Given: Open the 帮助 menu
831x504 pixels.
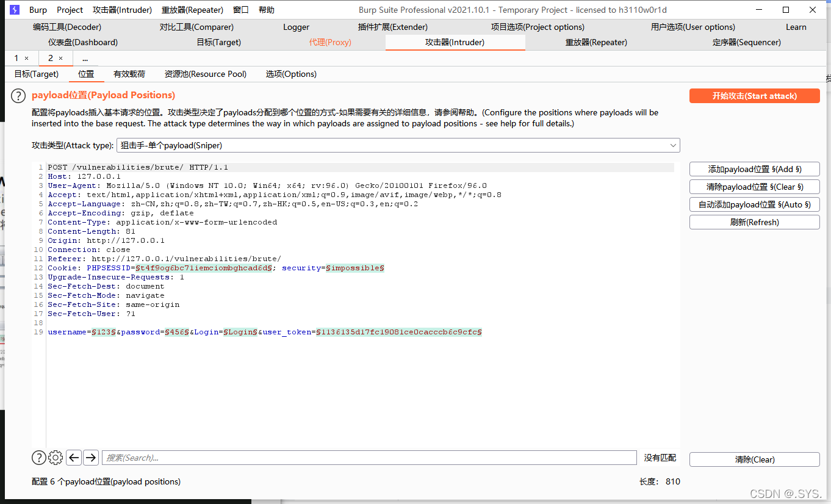Looking at the screenshot, I should (x=267, y=10).
